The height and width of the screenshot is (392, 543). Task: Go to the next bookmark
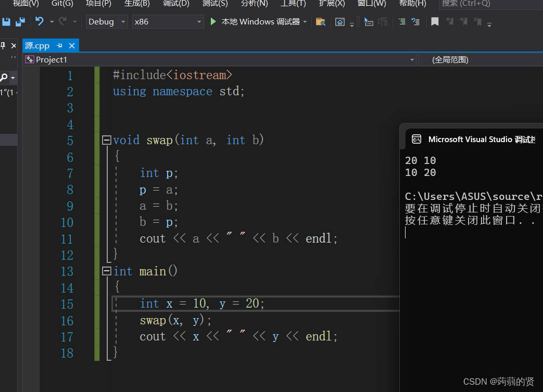click(x=463, y=22)
